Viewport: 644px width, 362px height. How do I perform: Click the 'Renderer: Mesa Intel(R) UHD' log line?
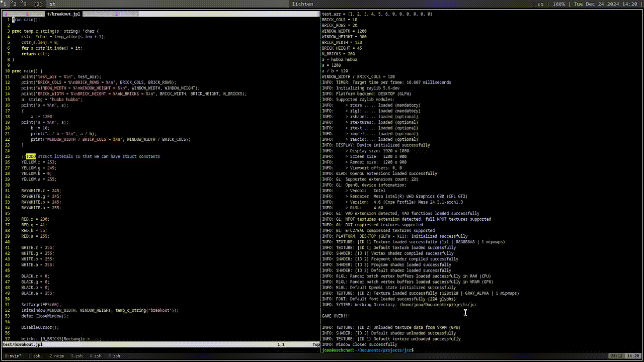(394, 196)
